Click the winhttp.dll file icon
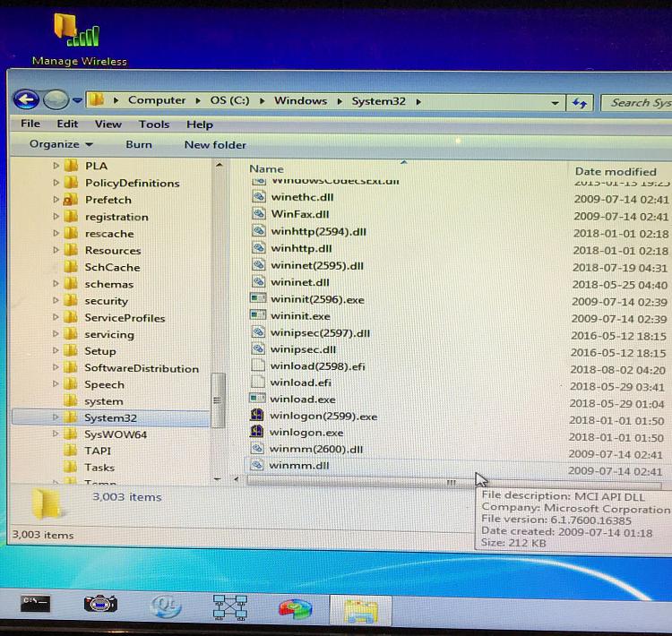 tap(258, 248)
